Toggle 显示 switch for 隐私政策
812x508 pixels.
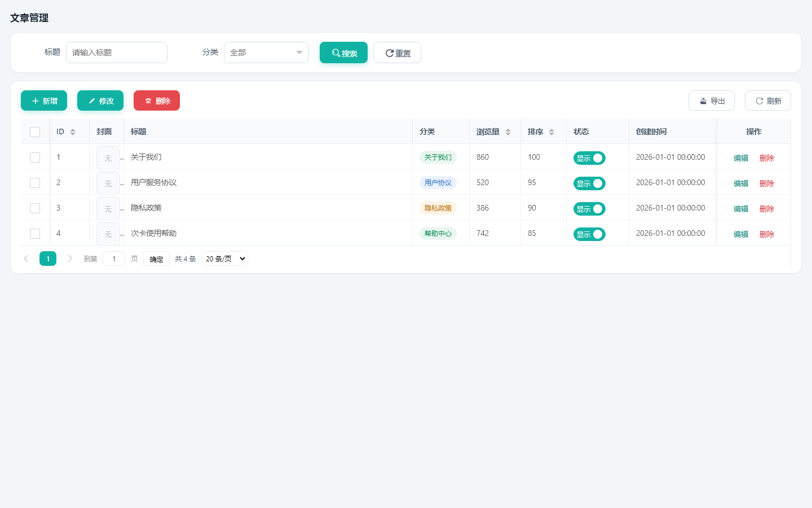tap(589, 209)
